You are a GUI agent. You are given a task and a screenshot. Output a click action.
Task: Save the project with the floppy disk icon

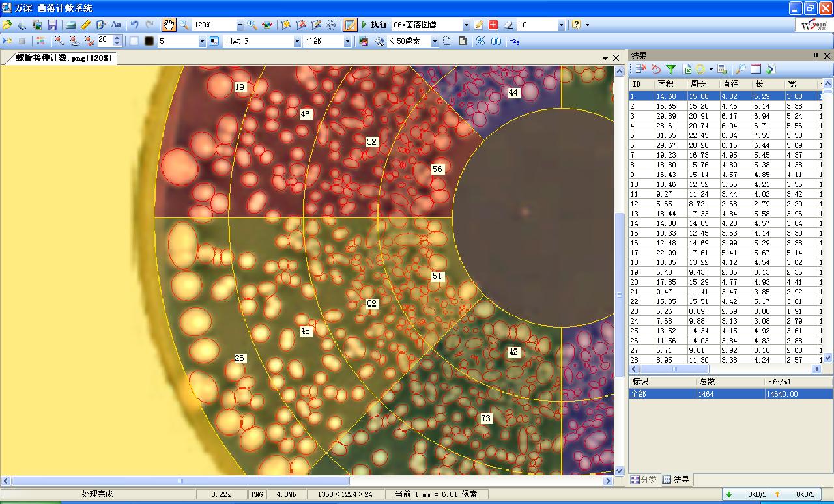pos(53,25)
